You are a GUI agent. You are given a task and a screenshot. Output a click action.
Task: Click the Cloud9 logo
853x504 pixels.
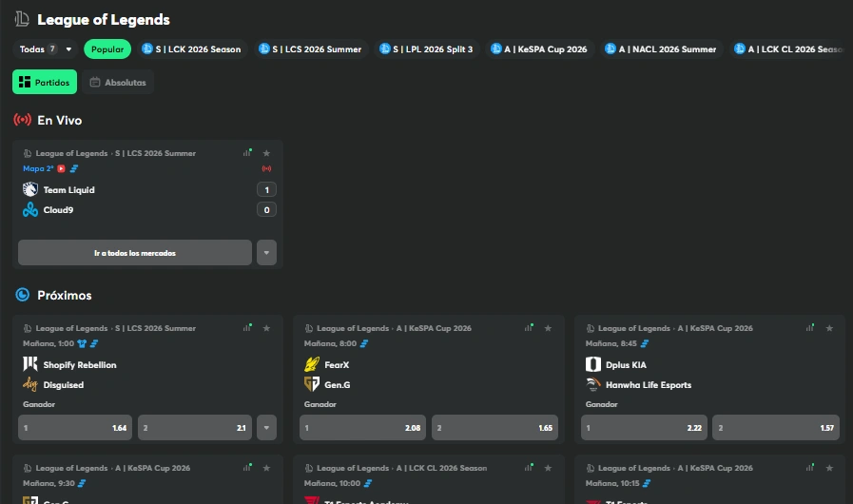[x=30, y=209]
